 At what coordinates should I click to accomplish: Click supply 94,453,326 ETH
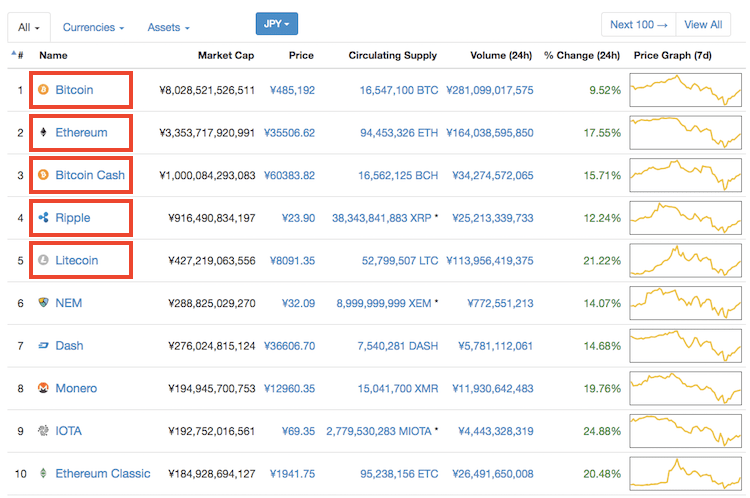[x=399, y=133]
